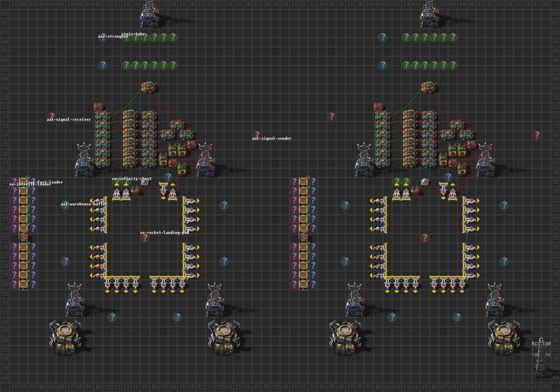The height and width of the screenshot is (392, 560).
Task: Click brown question icon inside right landing pad
Action: click(424, 237)
